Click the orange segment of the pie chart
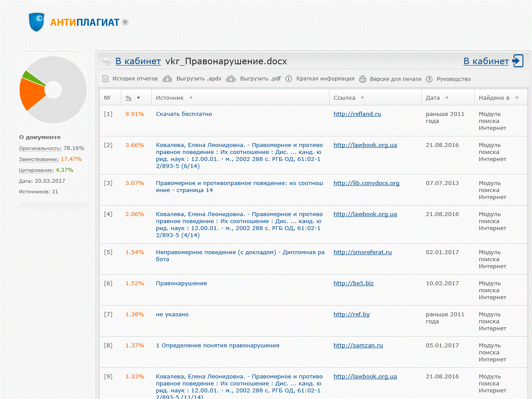Image resolution: width=532 pixels, height=399 pixels. [31, 94]
